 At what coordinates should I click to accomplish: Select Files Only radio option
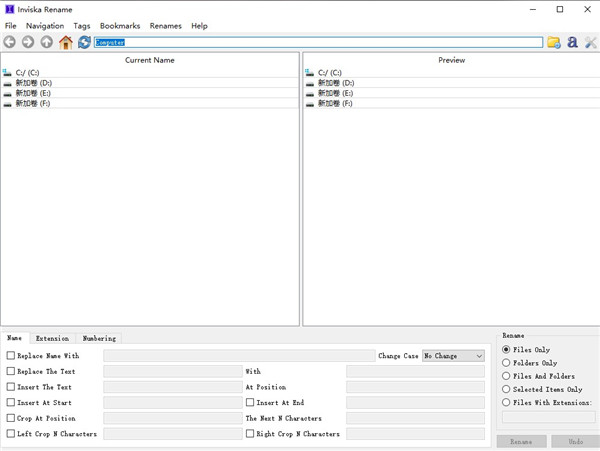(506, 349)
